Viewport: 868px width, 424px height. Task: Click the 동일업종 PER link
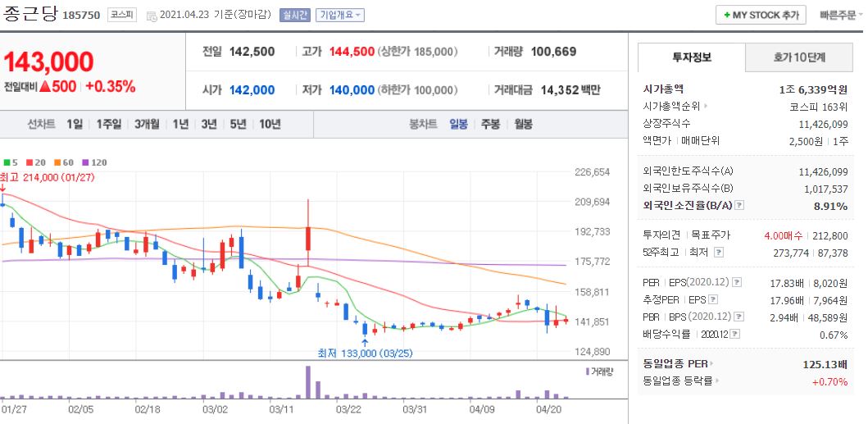coord(675,364)
